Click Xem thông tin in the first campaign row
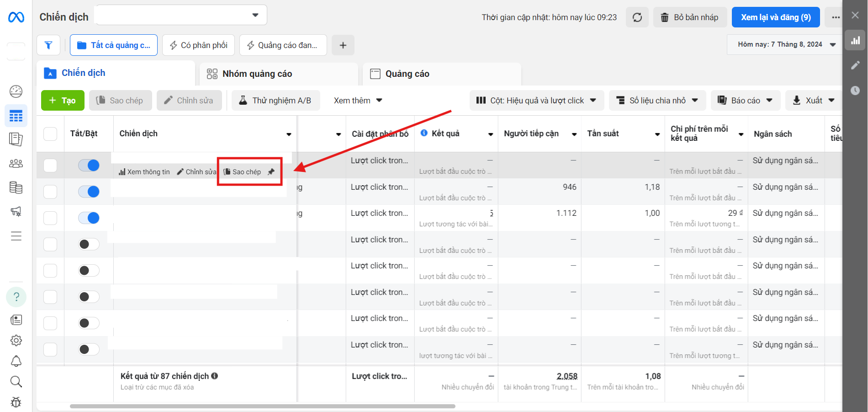868x412 pixels. [144, 172]
